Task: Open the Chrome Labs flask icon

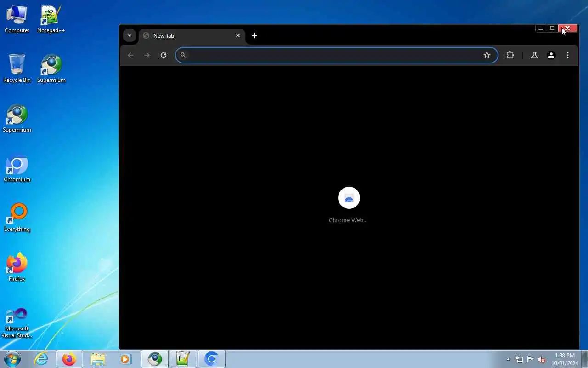Action: click(534, 55)
